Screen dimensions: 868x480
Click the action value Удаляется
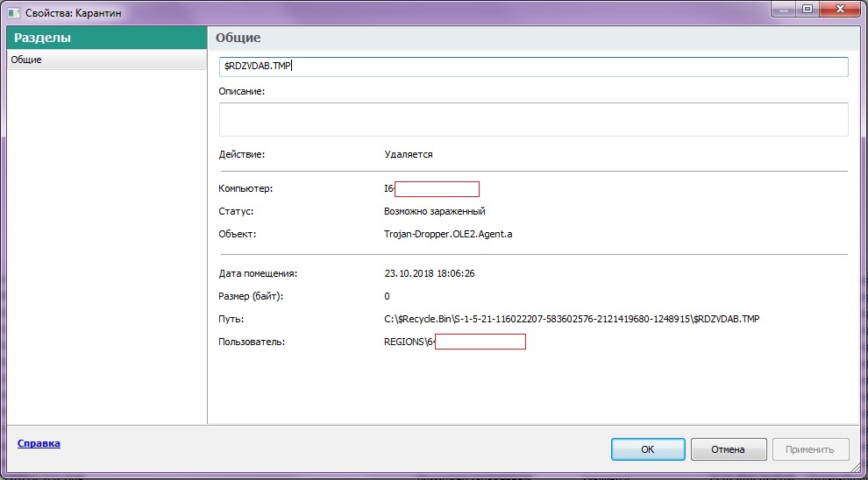point(409,155)
